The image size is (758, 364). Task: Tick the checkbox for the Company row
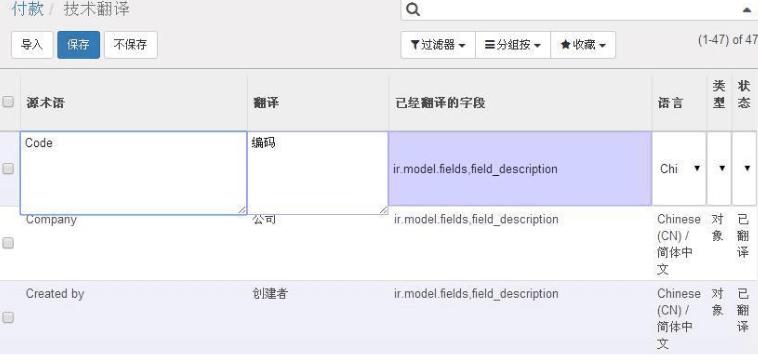[8, 243]
